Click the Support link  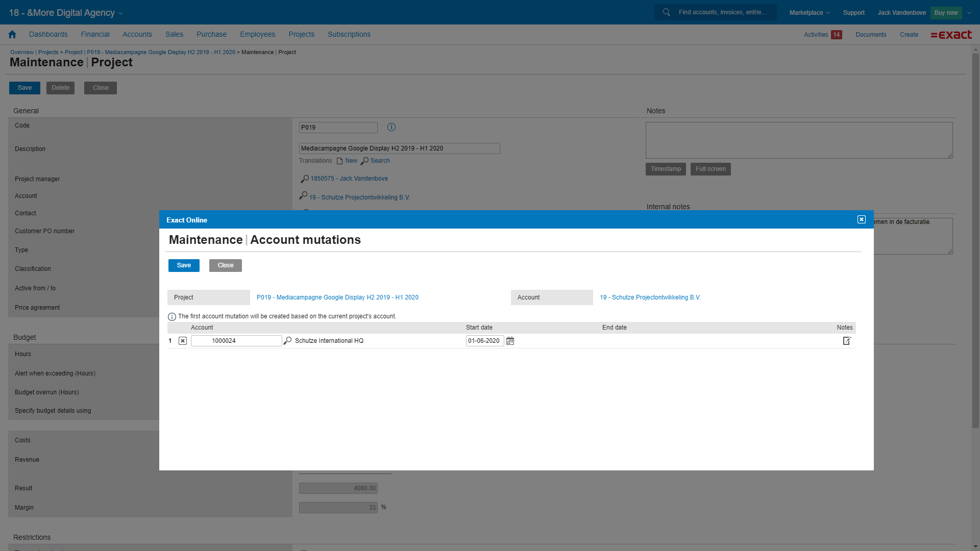[853, 13]
